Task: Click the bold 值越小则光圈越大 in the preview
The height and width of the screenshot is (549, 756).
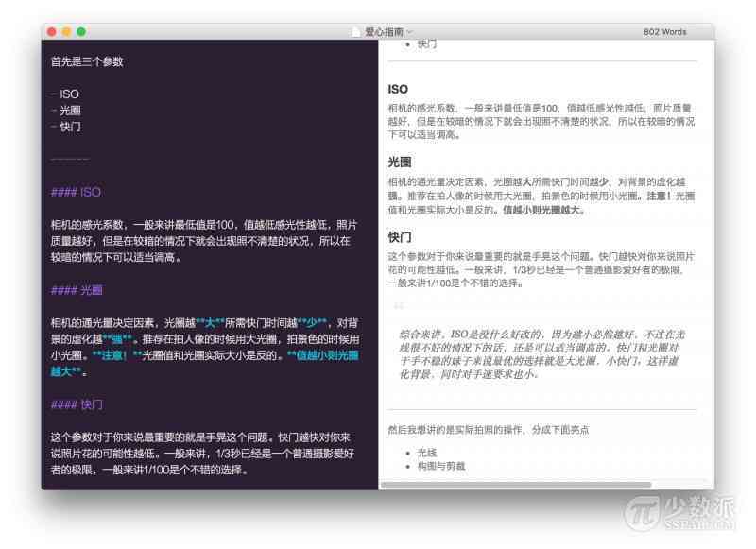Action: [x=541, y=210]
